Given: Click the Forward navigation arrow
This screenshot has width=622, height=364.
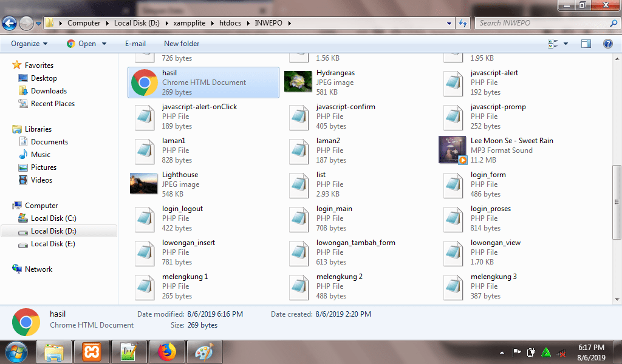Looking at the screenshot, I should pos(26,24).
